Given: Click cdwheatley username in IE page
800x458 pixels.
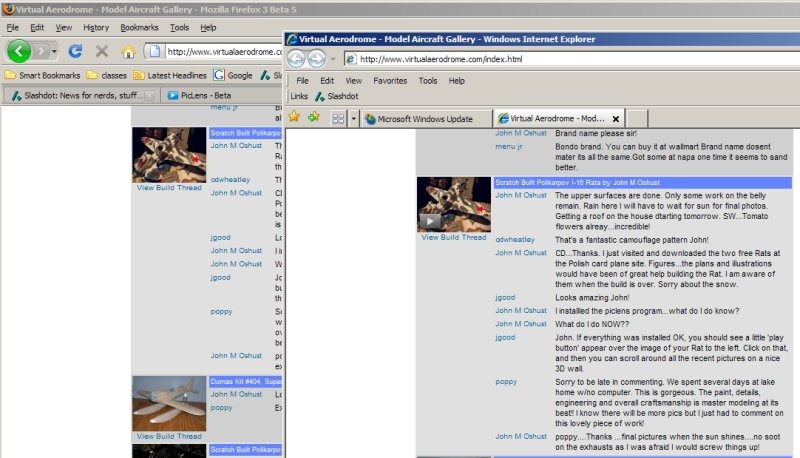Looking at the screenshot, I should pos(515,239).
